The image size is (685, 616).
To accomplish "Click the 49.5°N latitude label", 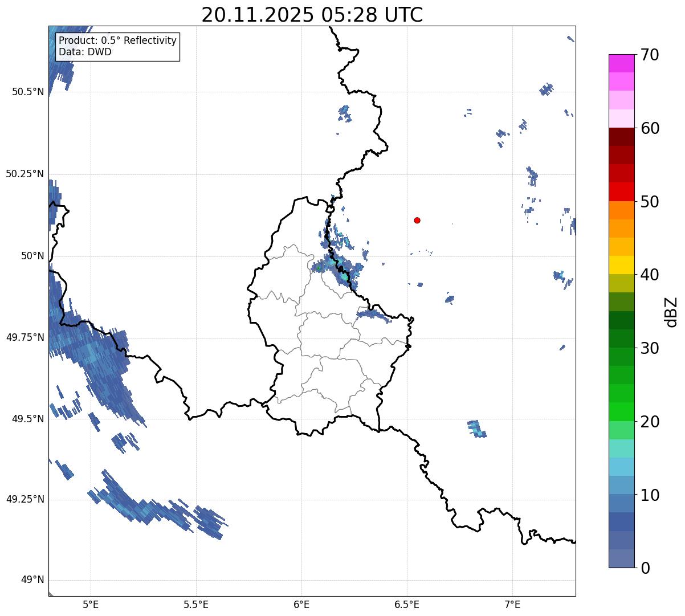I will click(27, 419).
